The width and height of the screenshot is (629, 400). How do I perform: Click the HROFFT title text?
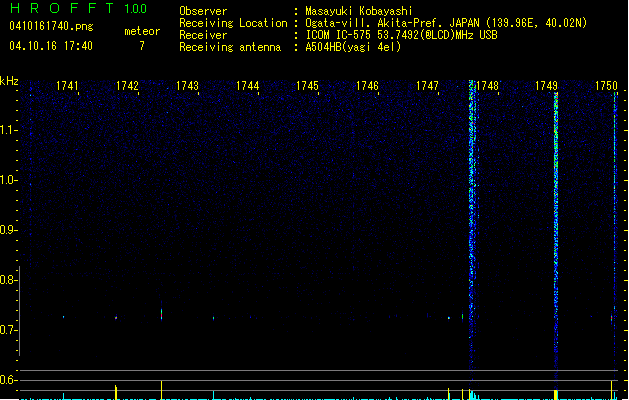coord(62,8)
